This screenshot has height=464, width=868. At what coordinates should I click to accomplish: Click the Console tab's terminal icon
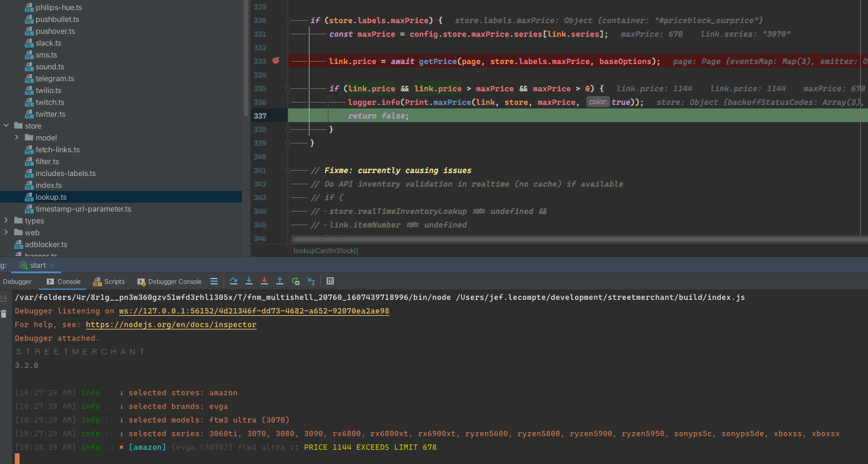50,281
